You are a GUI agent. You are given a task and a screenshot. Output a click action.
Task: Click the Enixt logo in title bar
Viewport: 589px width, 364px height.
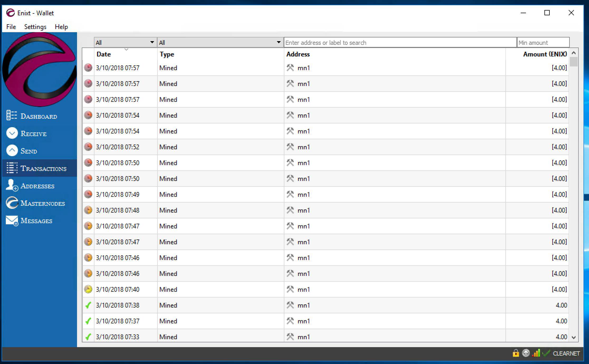[11, 13]
